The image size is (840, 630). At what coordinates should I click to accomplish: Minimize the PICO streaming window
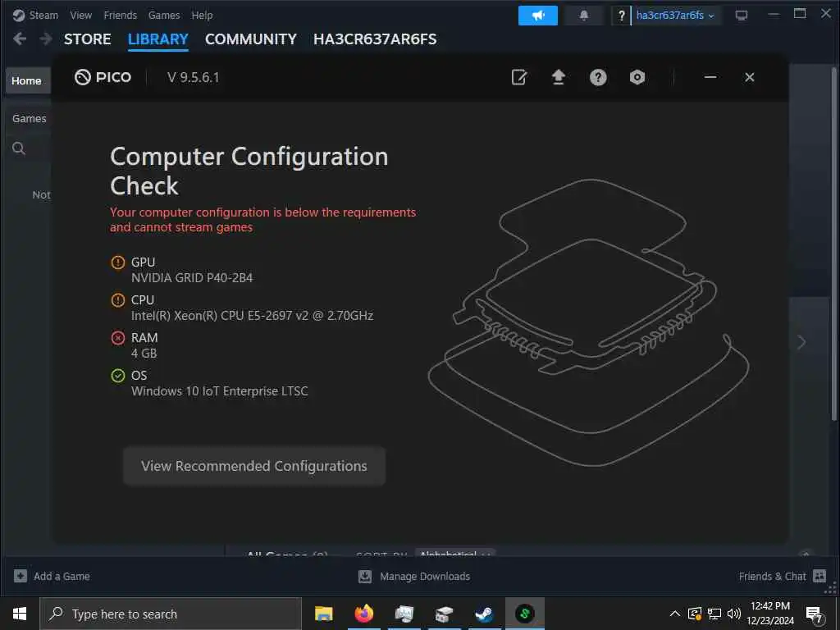[710, 77]
